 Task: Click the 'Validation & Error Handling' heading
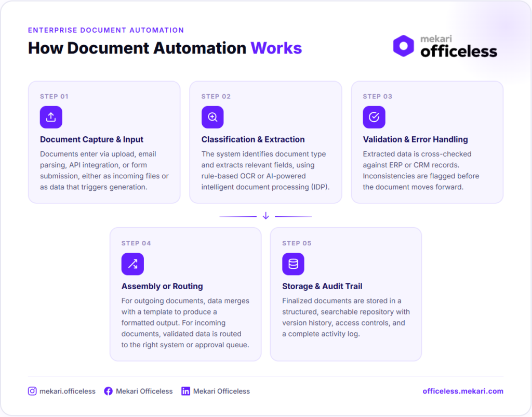click(x=415, y=139)
